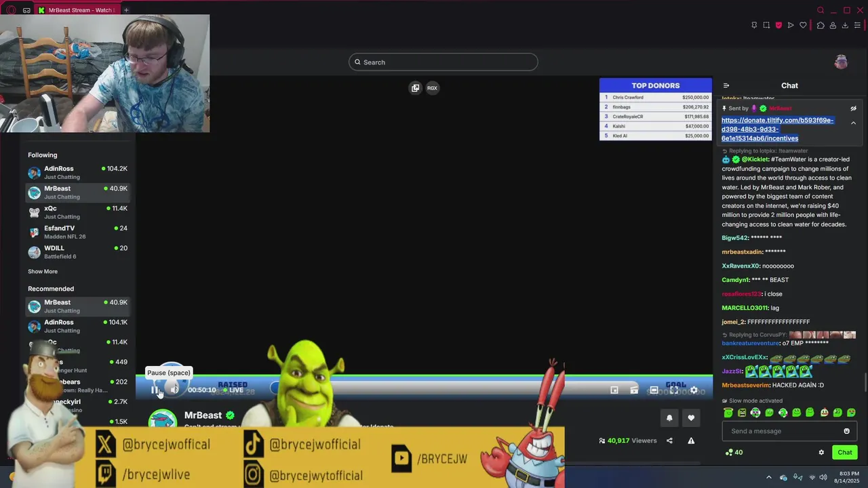
Task: Hide the pinned message
Action: click(854, 108)
